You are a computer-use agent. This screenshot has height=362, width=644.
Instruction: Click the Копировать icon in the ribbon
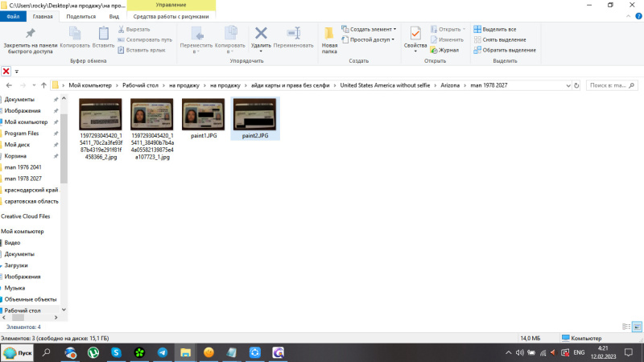pyautogui.click(x=75, y=34)
